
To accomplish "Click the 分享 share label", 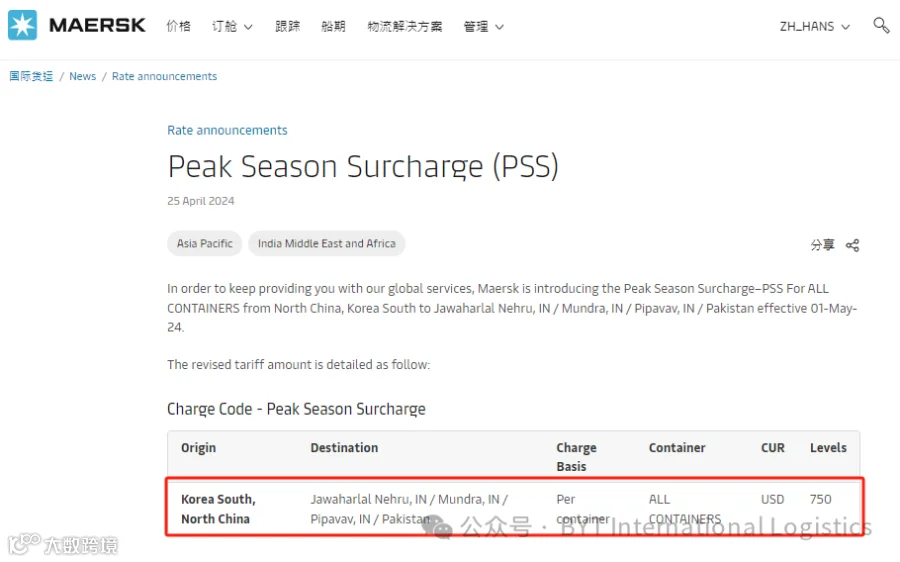I will point(823,245).
